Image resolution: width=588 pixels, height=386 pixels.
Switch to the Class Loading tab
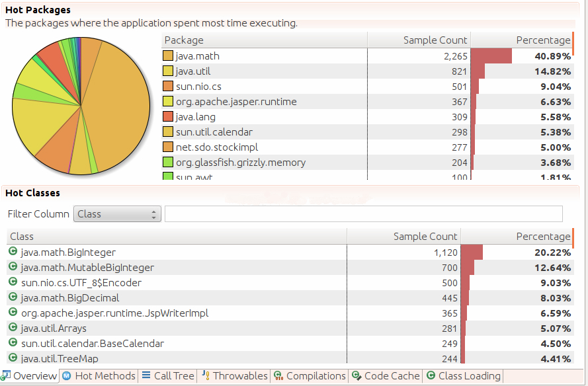464,376
